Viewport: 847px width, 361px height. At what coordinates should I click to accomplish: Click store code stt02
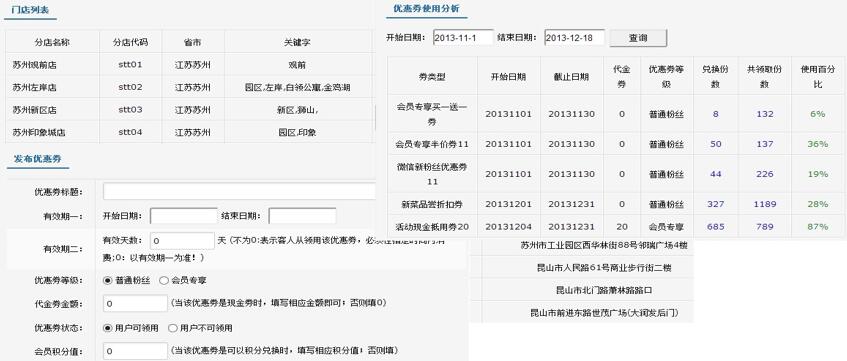tap(130, 87)
